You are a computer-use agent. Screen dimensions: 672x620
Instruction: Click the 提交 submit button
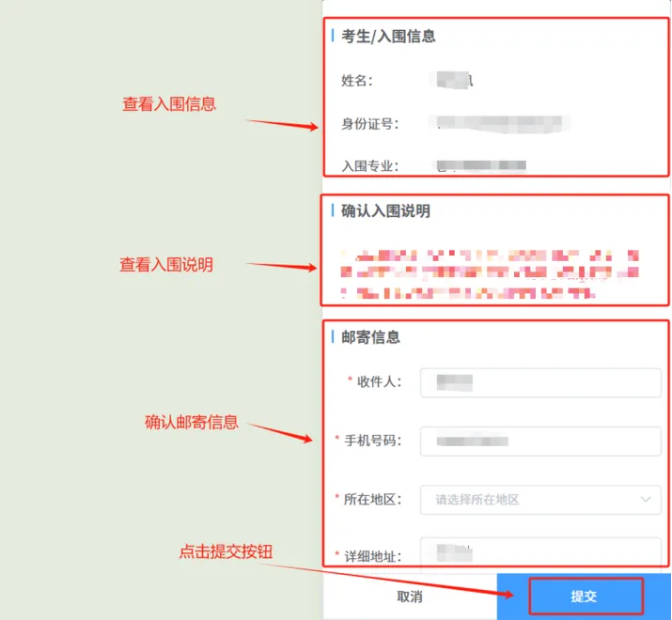[585, 596]
